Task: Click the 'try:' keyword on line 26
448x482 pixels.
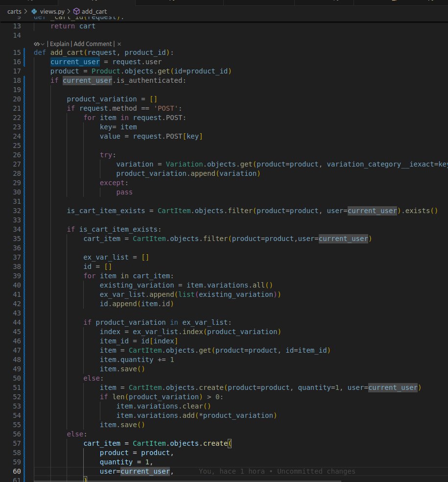Action: [x=108, y=155]
